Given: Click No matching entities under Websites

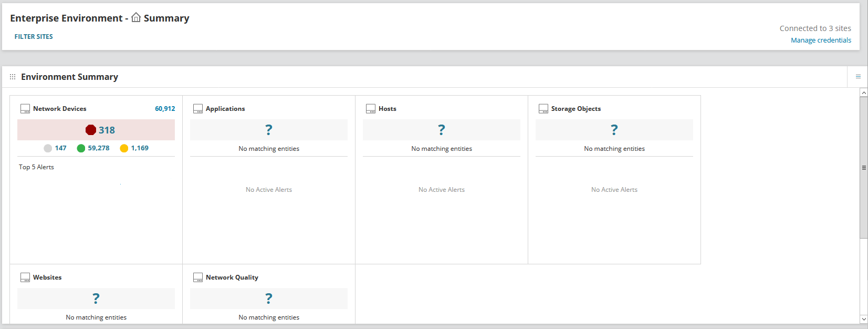Looking at the screenshot, I should tap(96, 317).
